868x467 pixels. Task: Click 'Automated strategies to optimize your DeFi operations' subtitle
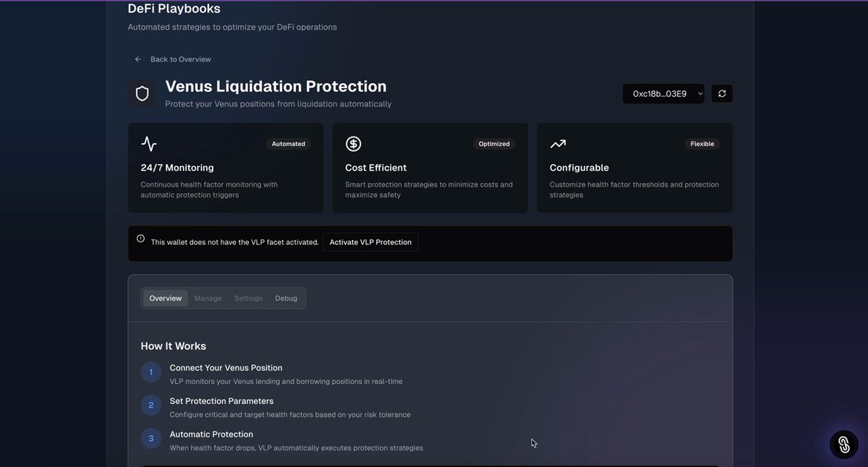click(232, 27)
